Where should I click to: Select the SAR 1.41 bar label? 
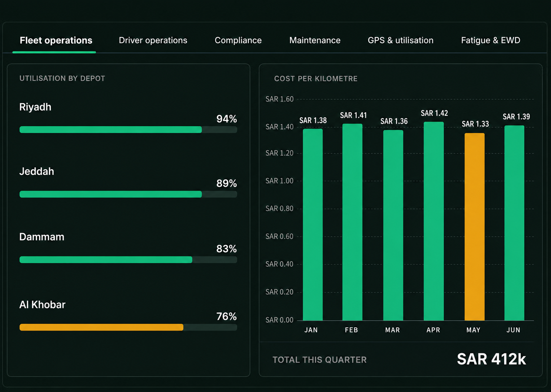(x=353, y=115)
